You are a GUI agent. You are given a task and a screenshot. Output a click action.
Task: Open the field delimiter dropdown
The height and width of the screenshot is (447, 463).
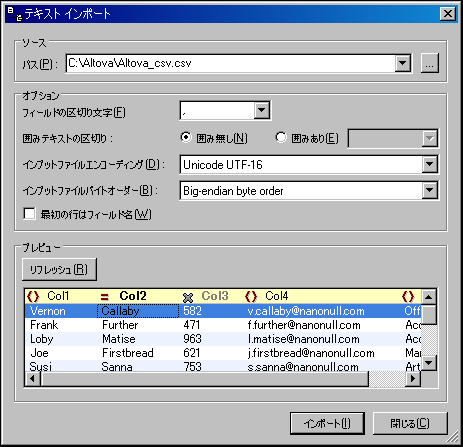click(262, 110)
